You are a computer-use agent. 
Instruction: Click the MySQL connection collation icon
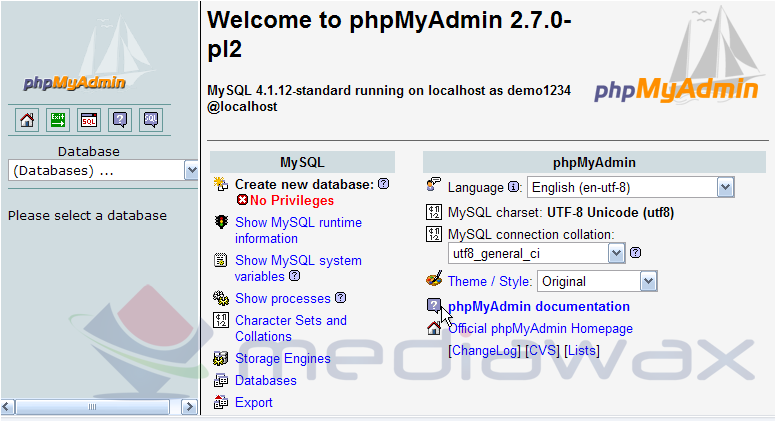(x=434, y=234)
